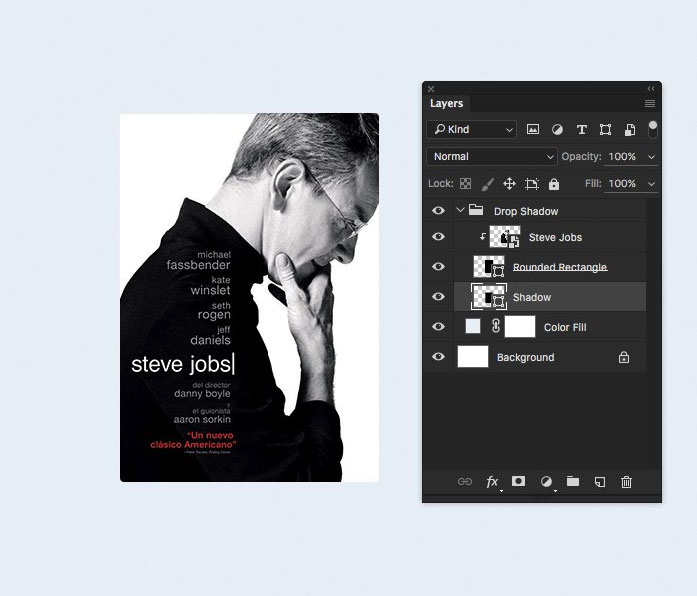697x596 pixels.
Task: Add a layer style via fx icon
Action: coord(492,482)
